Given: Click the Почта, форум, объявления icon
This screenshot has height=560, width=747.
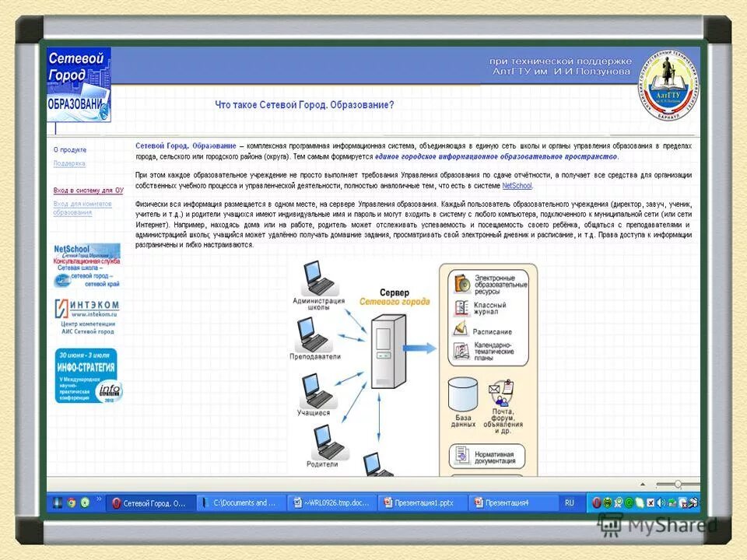Looking at the screenshot, I should click(501, 394).
